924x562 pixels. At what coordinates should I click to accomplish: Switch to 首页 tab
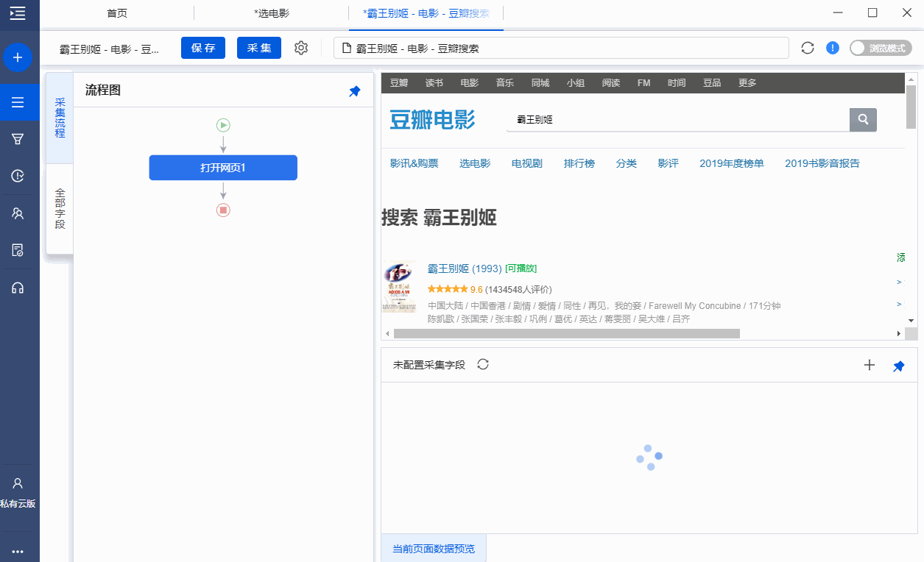coord(117,13)
